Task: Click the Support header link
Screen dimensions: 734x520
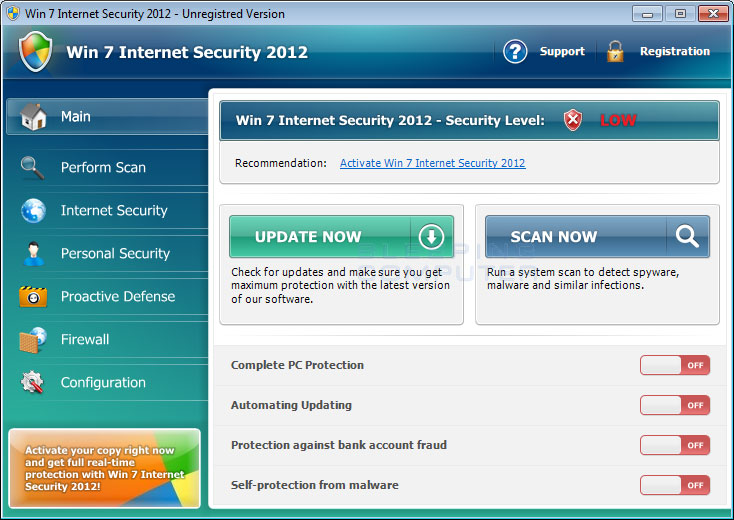Action: [x=562, y=51]
